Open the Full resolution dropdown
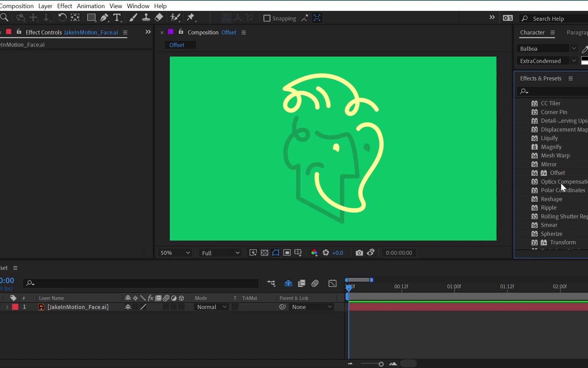 [220, 253]
